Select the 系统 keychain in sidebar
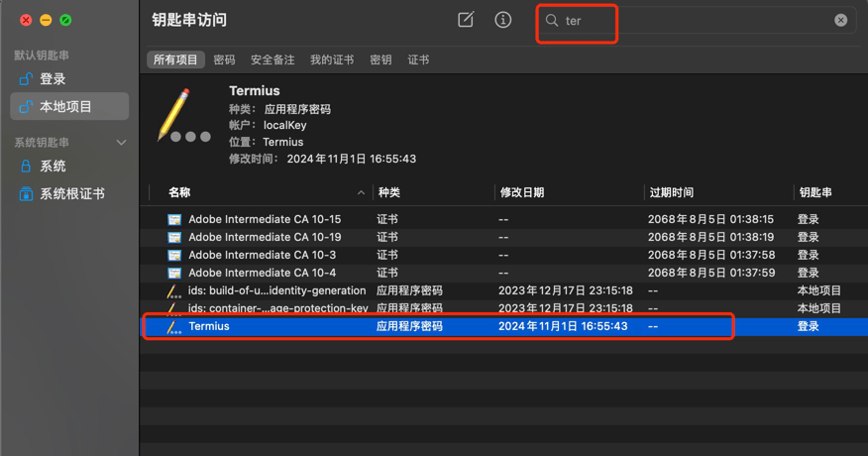Viewport: 868px width, 456px height. [53, 167]
